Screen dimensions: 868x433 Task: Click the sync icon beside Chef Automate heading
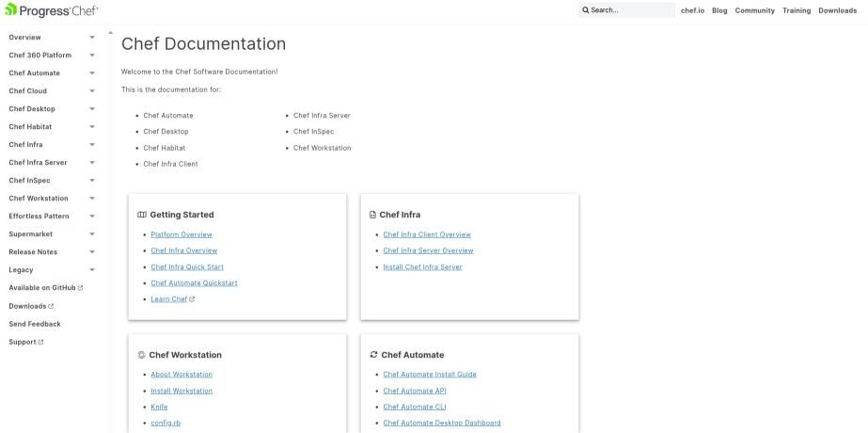pos(374,355)
